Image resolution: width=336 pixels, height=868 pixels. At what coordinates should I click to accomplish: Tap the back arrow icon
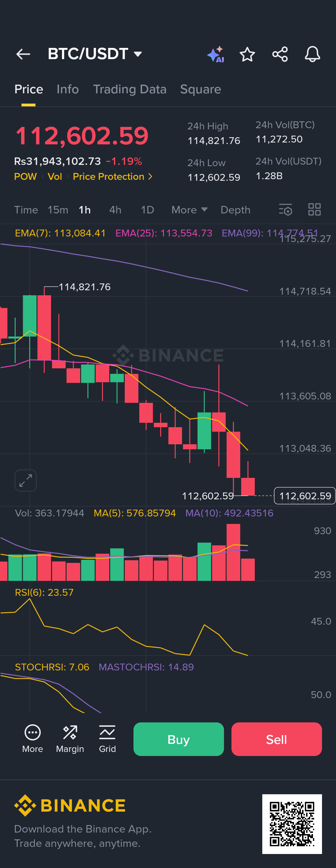pos(23,54)
